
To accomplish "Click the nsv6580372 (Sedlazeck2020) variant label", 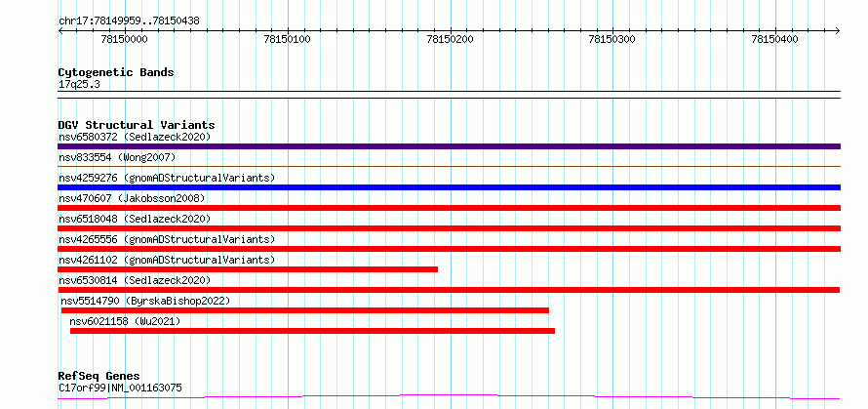I will tap(135, 137).
